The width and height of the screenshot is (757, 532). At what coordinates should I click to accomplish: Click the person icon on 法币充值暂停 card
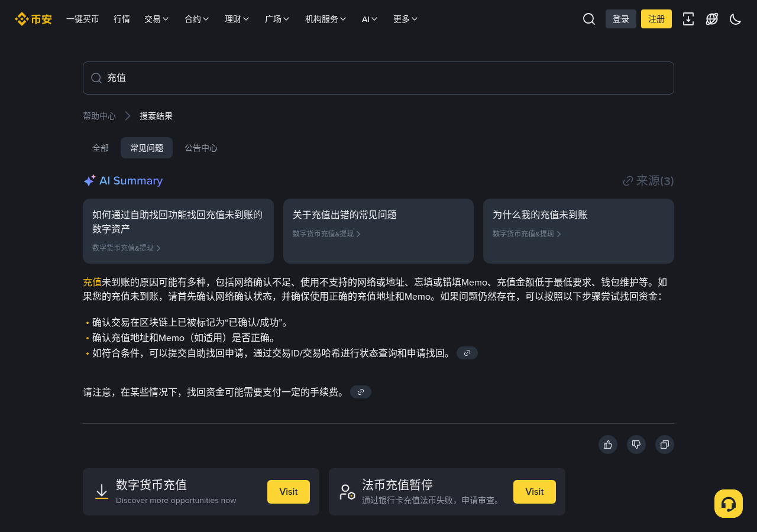pos(347,492)
